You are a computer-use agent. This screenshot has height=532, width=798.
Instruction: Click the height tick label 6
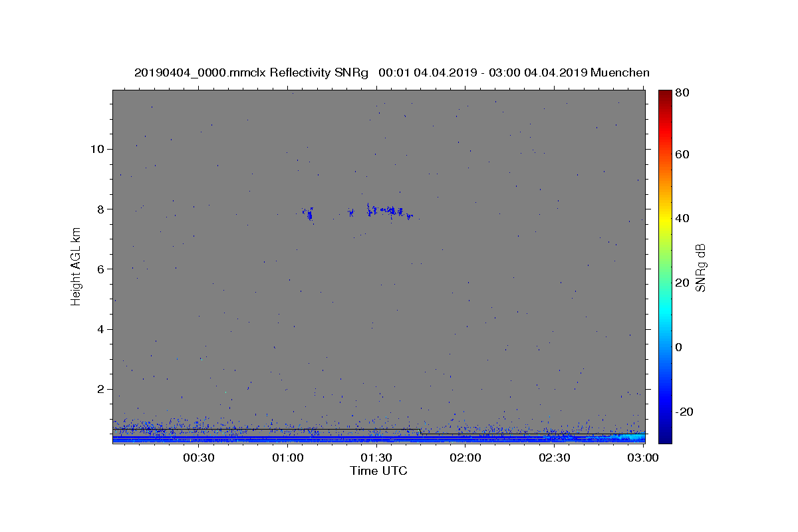click(102, 269)
